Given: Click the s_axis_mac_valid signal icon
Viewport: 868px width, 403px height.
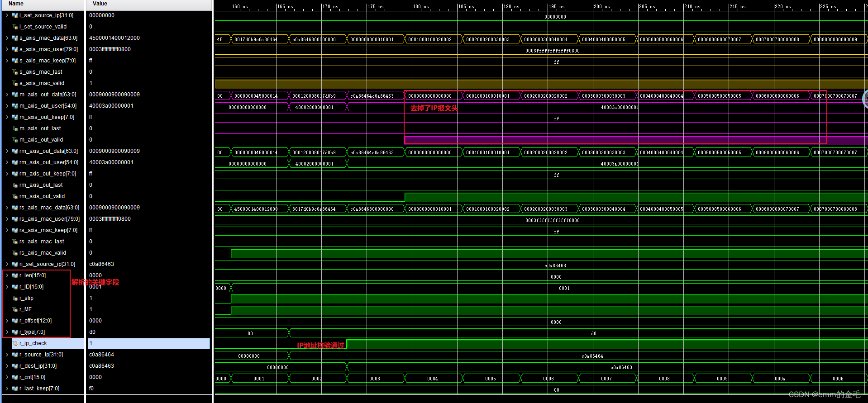Looking at the screenshot, I should pyautogui.click(x=15, y=83).
